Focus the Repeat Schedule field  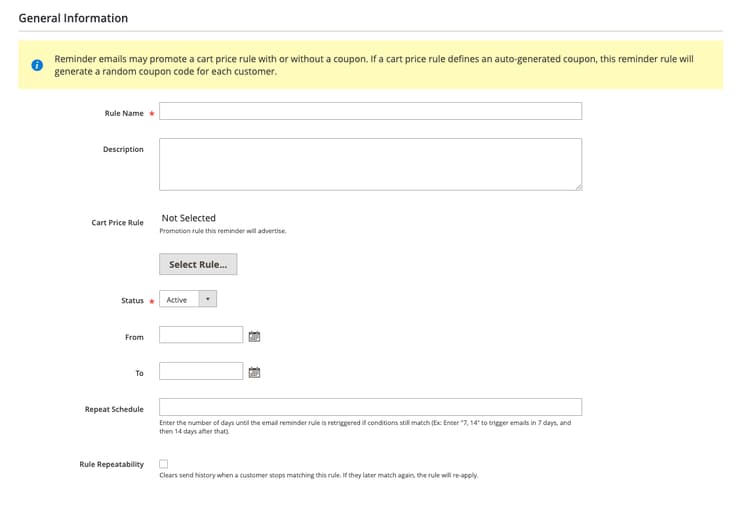click(x=371, y=407)
